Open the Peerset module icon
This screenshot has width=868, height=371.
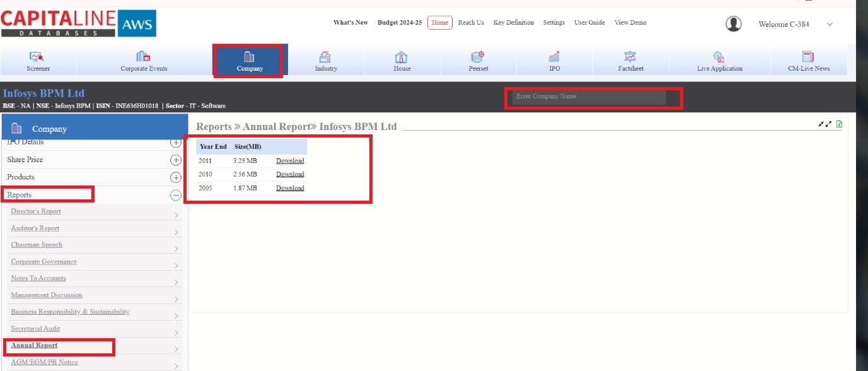(478, 57)
